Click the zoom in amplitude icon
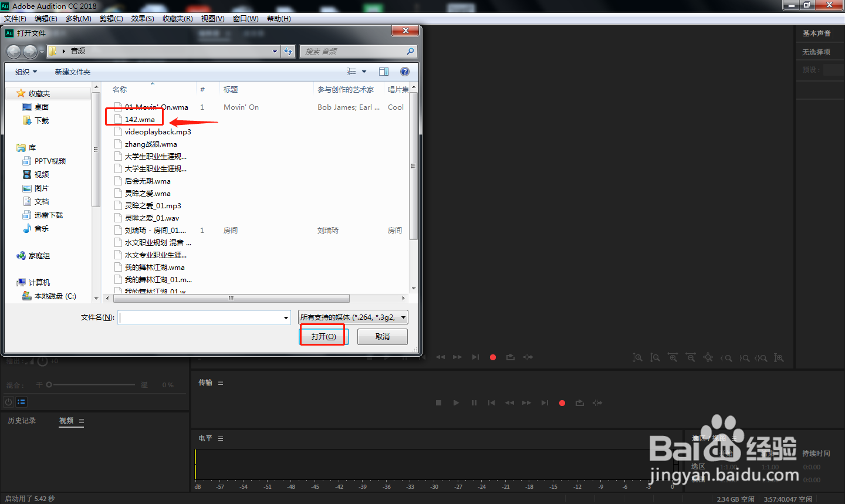The image size is (845, 504). click(x=637, y=357)
